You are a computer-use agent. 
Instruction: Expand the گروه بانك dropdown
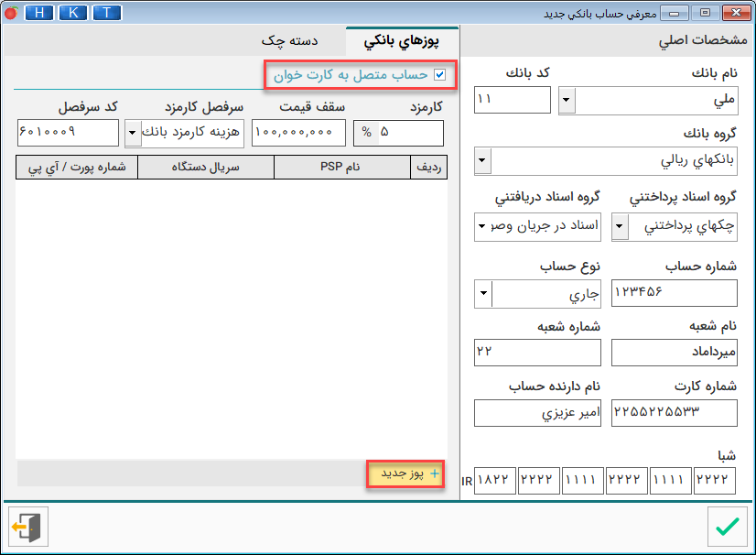pyautogui.click(x=482, y=162)
